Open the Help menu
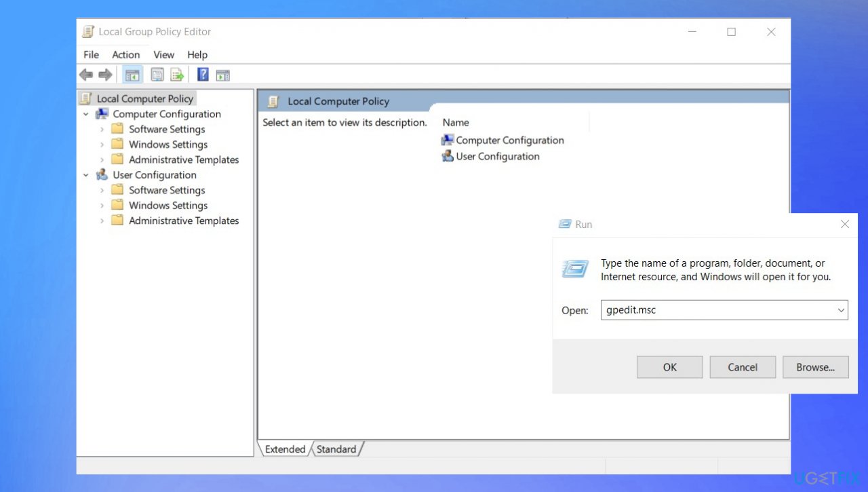868x492 pixels. (x=197, y=55)
